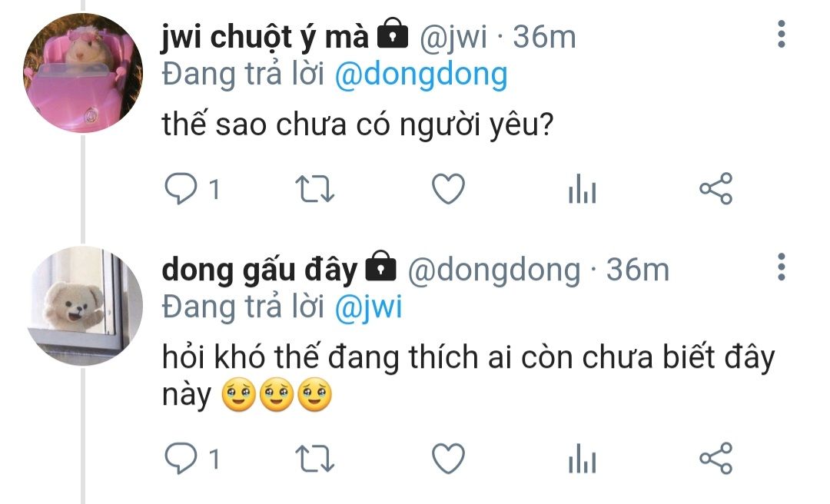Open the @dongdong mention link
The width and height of the screenshot is (830, 504).
pyautogui.click(x=421, y=75)
